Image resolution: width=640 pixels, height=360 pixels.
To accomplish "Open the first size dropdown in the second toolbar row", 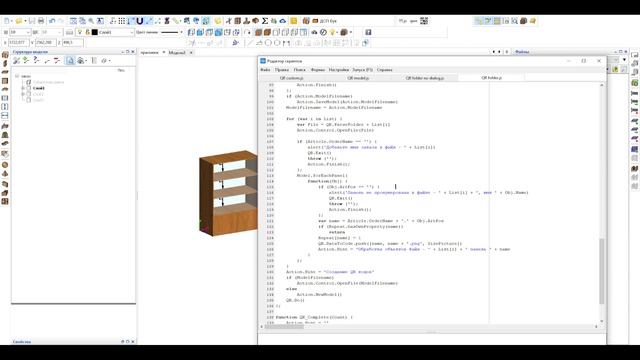I will point(28,32).
